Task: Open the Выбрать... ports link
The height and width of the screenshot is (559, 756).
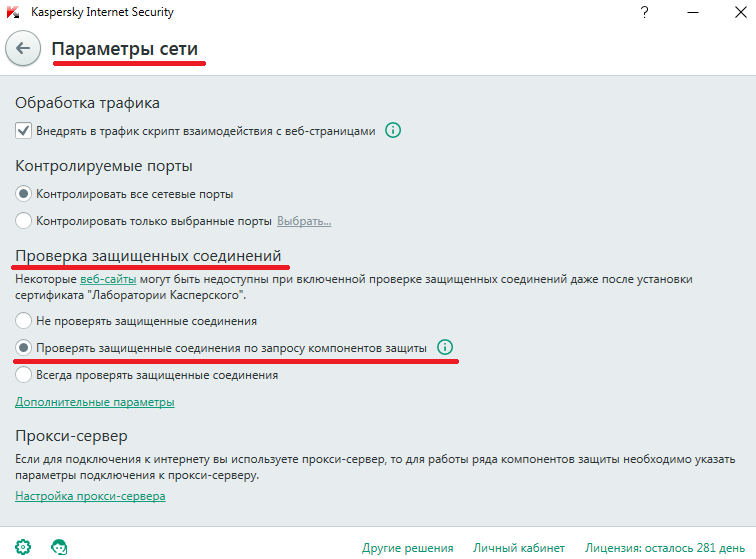Action: click(x=304, y=221)
